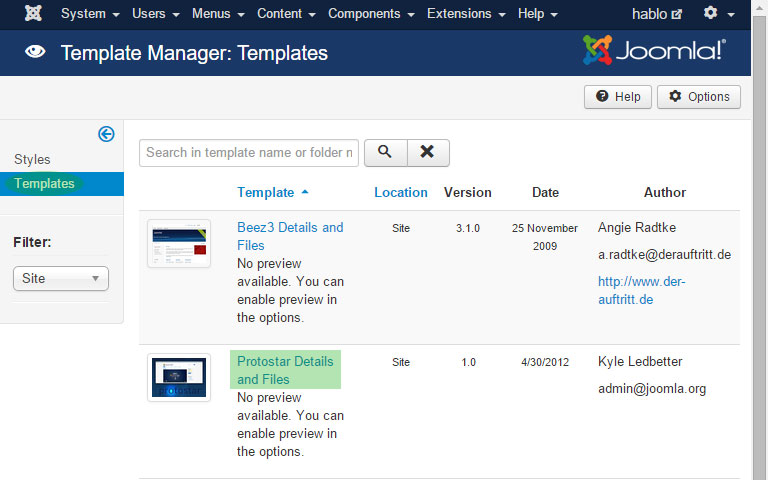
Task: Click the 1.0 version cell for Protostar
Action: (468, 362)
